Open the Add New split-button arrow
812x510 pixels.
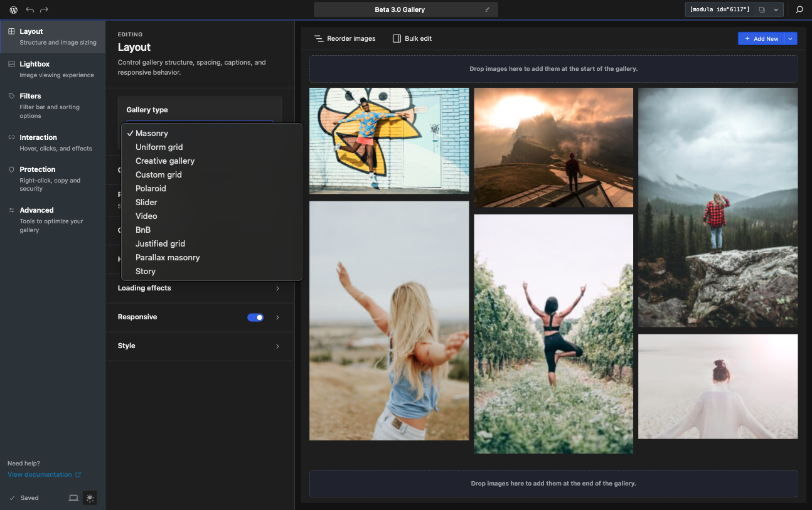(791, 39)
